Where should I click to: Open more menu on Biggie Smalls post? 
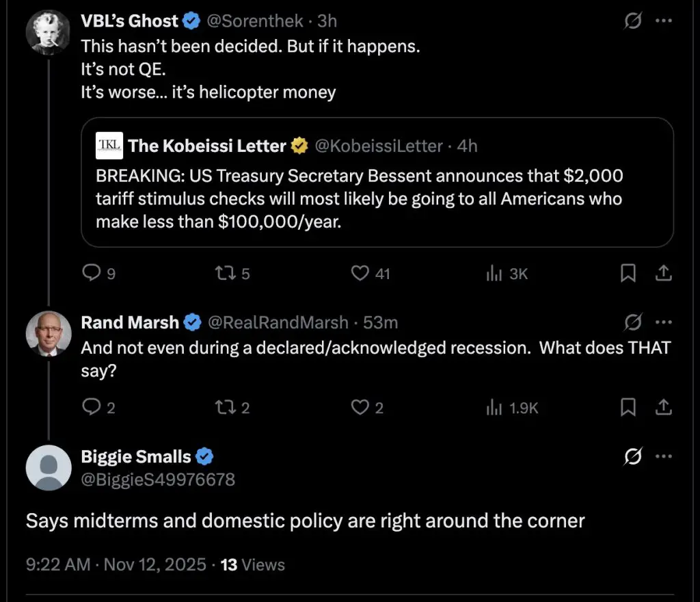(663, 456)
